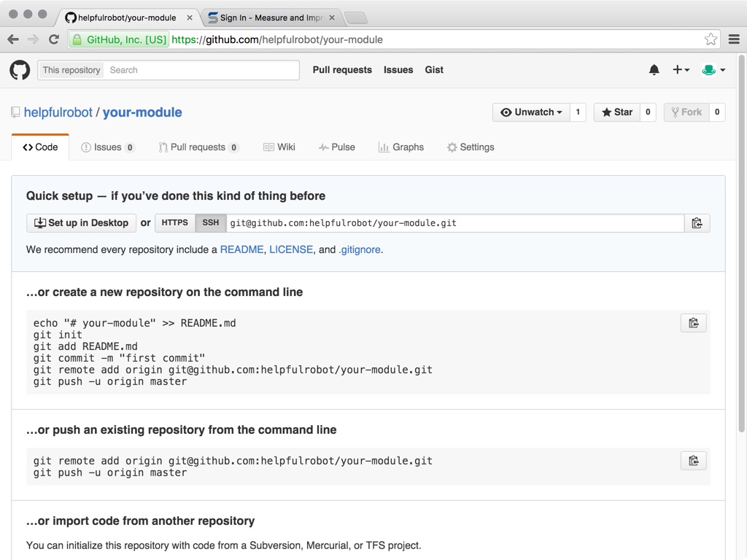The height and width of the screenshot is (560, 747).
Task: Expand the Unwatch dropdown
Action: point(531,112)
